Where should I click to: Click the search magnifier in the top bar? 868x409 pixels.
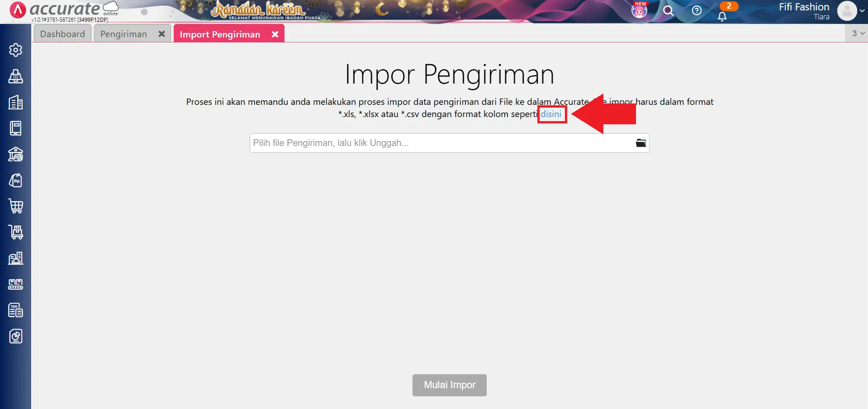click(x=669, y=10)
